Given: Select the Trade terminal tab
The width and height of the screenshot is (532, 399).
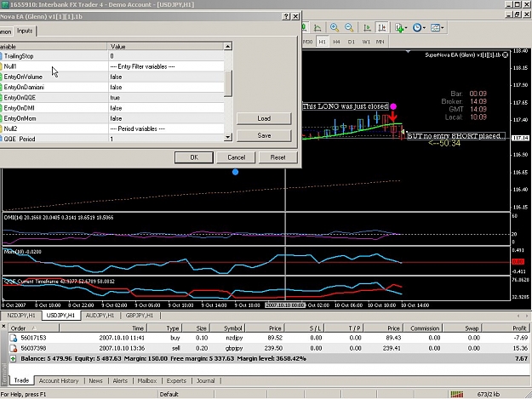Looking at the screenshot, I should [21, 380].
